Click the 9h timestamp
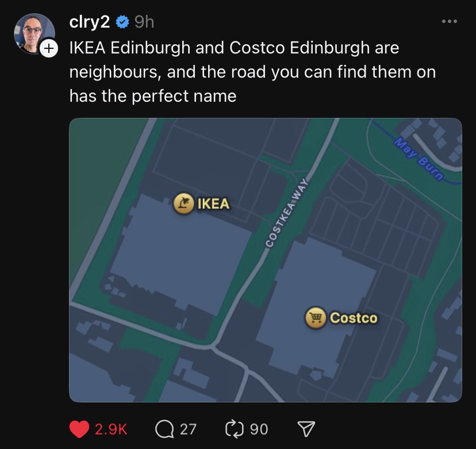Viewport: 476px width, 449px height. tap(144, 22)
